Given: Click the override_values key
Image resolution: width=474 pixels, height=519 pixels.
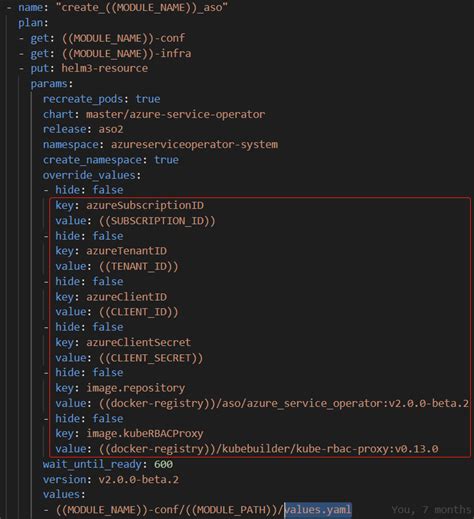Looking at the screenshot, I should coord(89,175).
